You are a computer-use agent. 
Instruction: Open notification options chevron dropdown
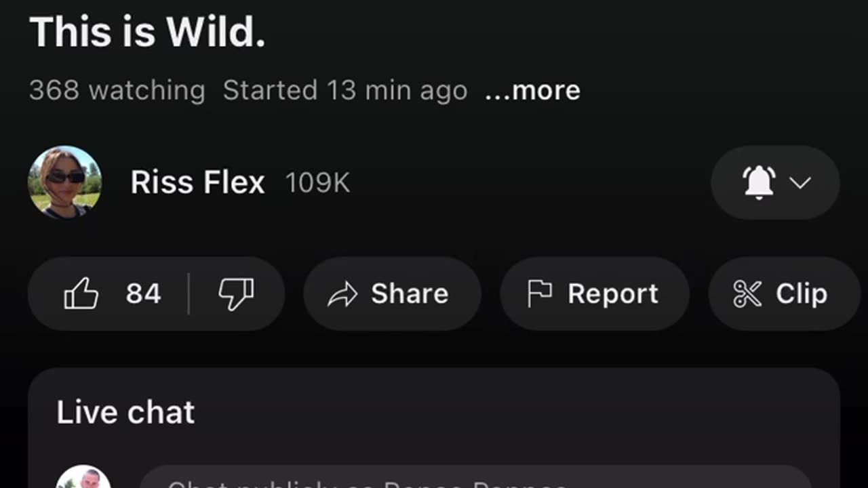pos(801,182)
